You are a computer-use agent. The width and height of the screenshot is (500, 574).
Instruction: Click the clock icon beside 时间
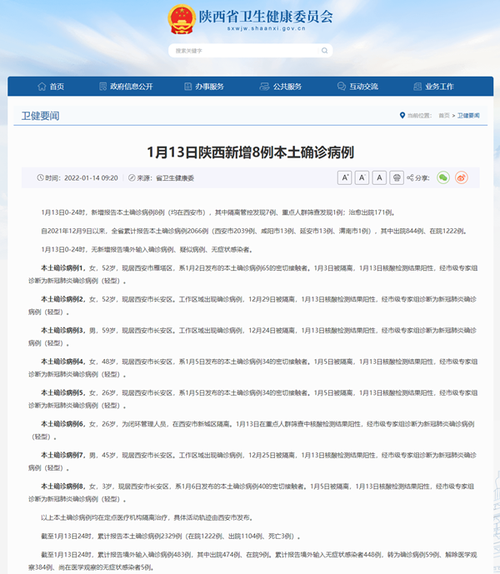pos(40,178)
